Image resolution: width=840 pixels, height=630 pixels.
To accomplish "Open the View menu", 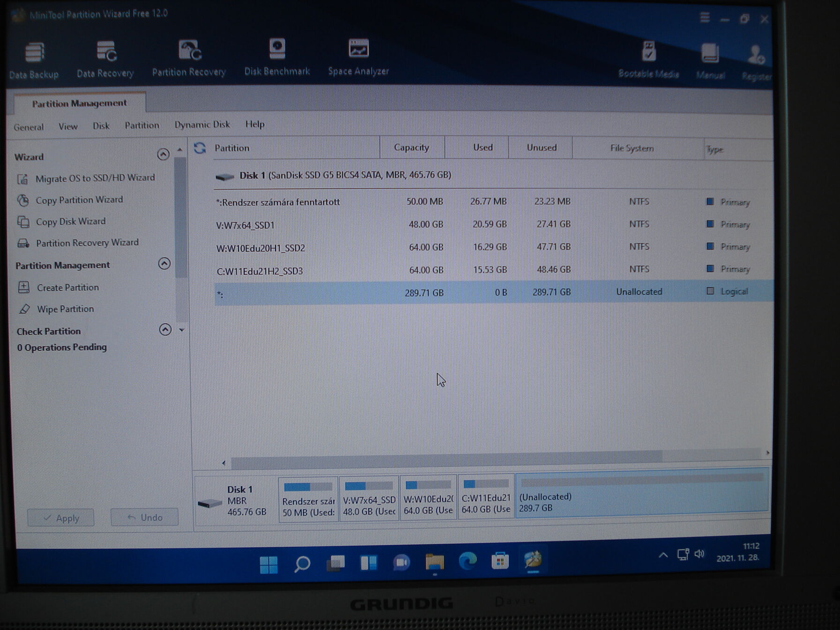I will point(68,126).
